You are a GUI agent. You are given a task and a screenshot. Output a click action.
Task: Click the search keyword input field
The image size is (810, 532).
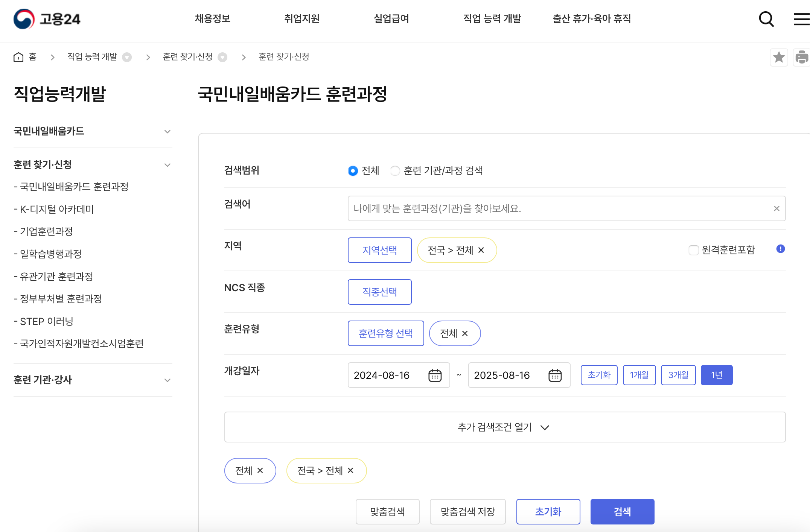557,208
